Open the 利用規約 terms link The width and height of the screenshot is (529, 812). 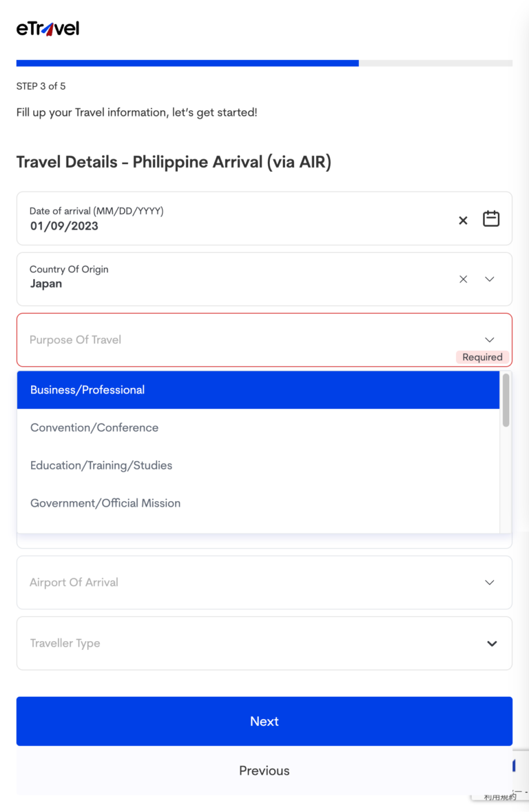[501, 796]
